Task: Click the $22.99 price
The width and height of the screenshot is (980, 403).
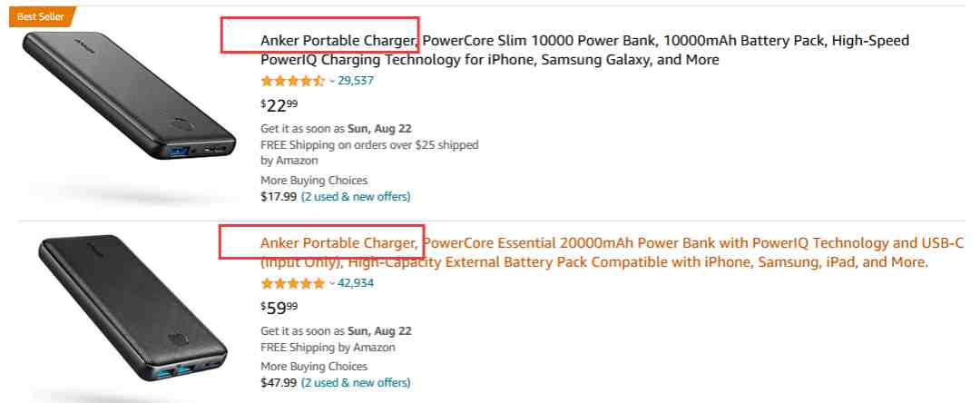Action: (279, 105)
